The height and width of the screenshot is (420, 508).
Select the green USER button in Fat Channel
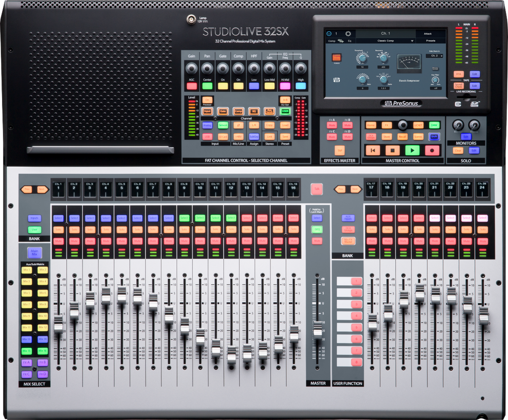point(285,111)
